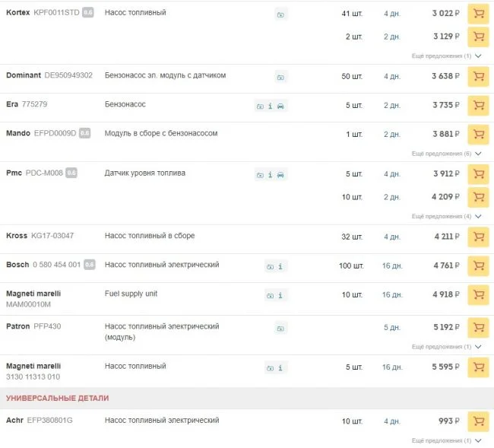Add Kross KG17-03047 pump to cart

click(478, 237)
